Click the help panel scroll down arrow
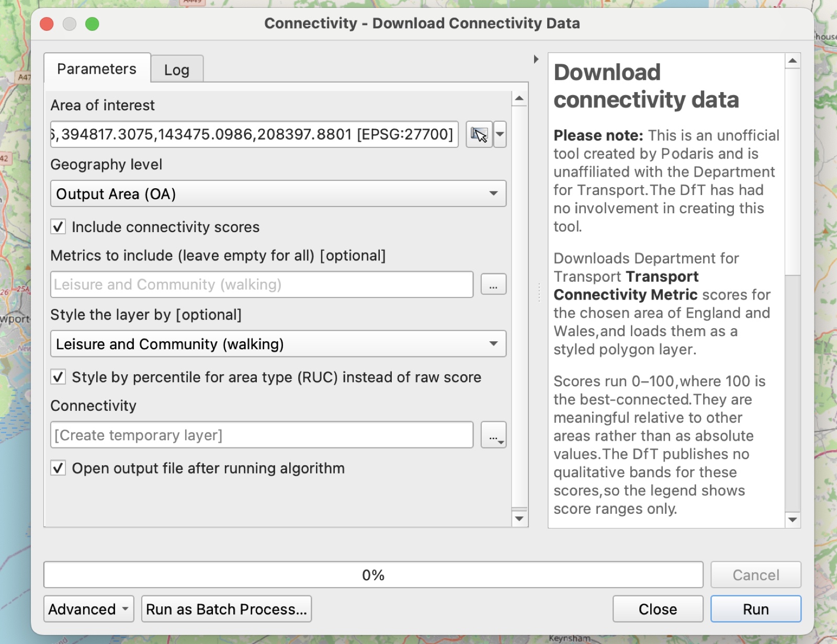Viewport: 837px width, 644px height. click(x=793, y=520)
